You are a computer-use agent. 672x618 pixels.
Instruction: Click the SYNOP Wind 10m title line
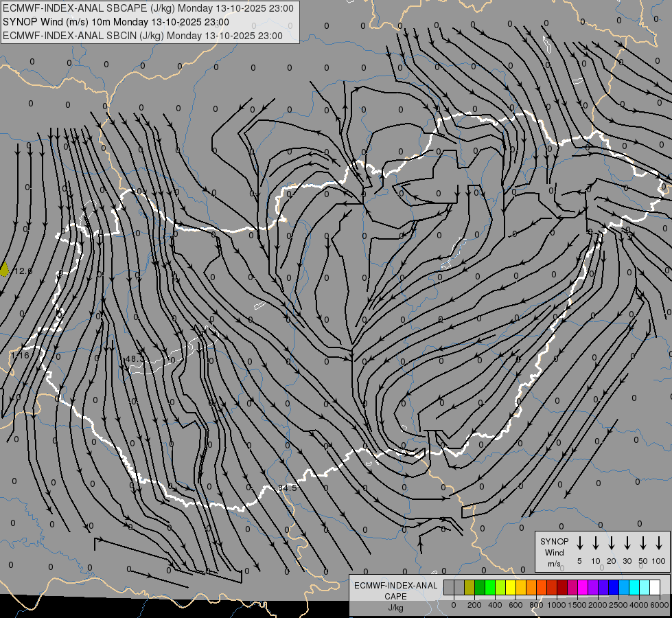(116, 22)
